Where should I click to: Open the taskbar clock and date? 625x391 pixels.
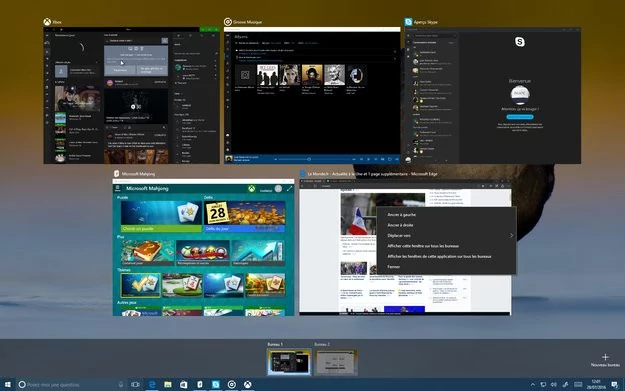click(x=596, y=385)
